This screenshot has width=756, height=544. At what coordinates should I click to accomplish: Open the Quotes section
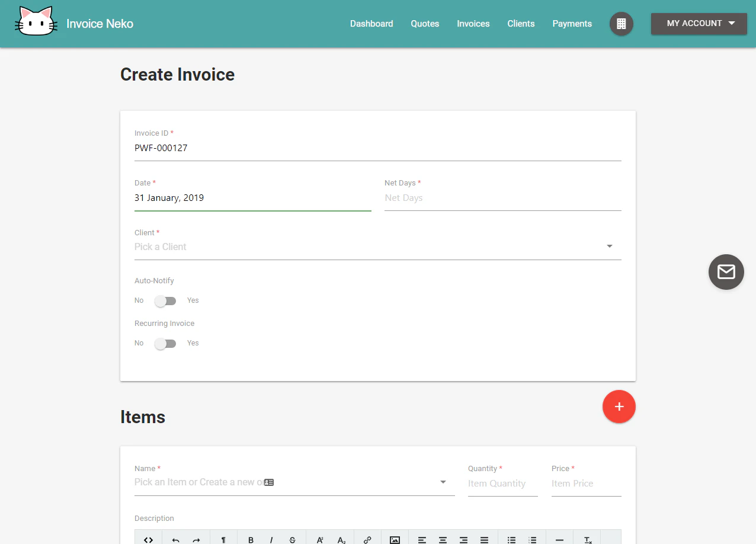[x=425, y=24]
